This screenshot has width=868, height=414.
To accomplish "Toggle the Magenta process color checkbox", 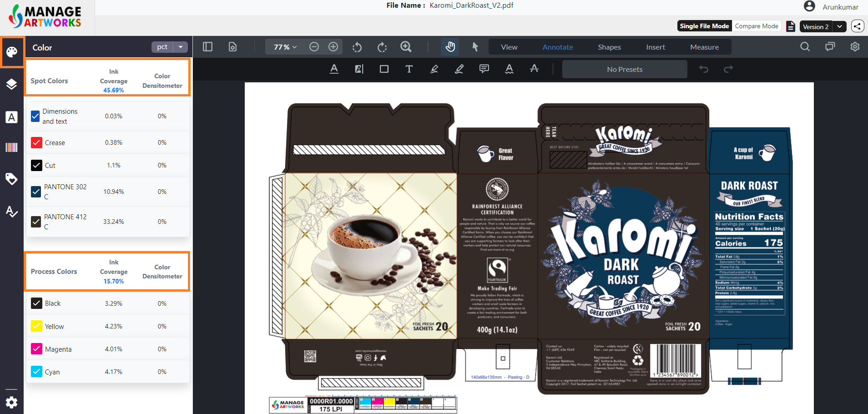I will click(36, 349).
